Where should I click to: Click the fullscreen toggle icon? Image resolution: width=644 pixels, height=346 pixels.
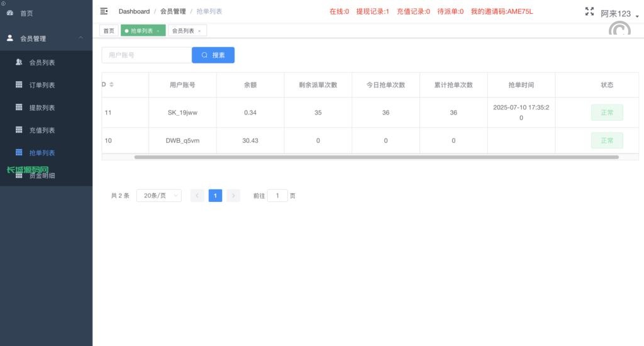[x=589, y=11]
